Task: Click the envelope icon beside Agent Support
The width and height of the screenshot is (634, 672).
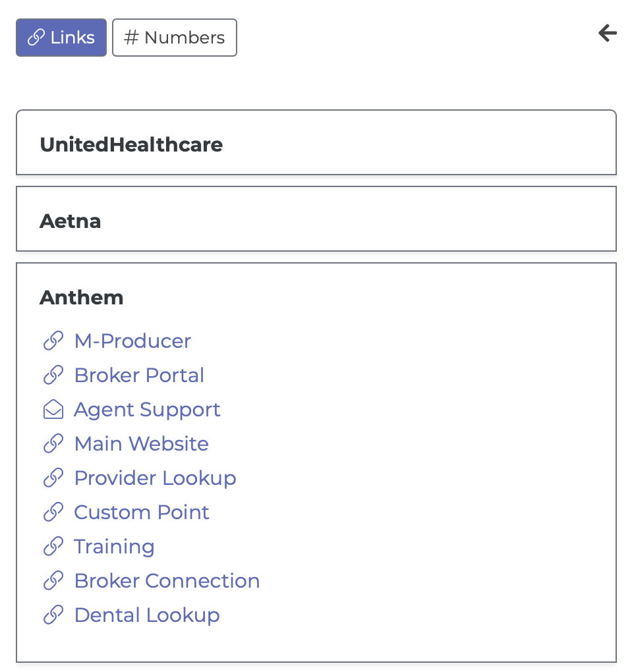Action: 53,409
